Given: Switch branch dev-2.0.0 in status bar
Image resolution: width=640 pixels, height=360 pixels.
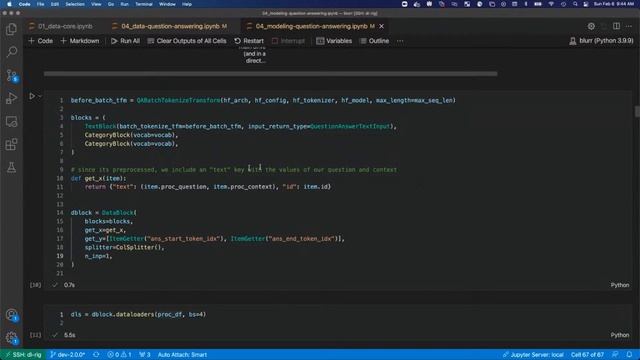Looking at the screenshot, I should click(x=68, y=355).
